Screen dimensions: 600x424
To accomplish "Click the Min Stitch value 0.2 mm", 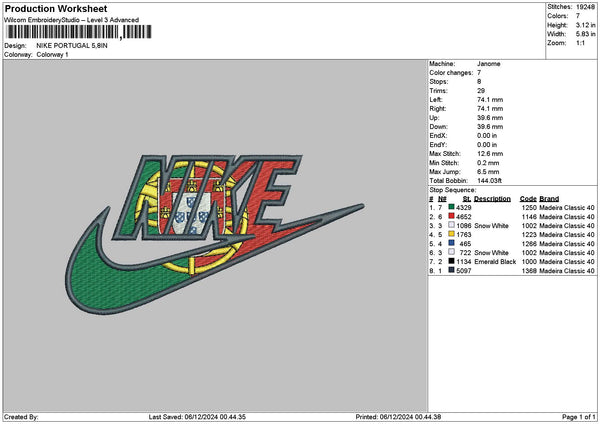I will coord(488,163).
